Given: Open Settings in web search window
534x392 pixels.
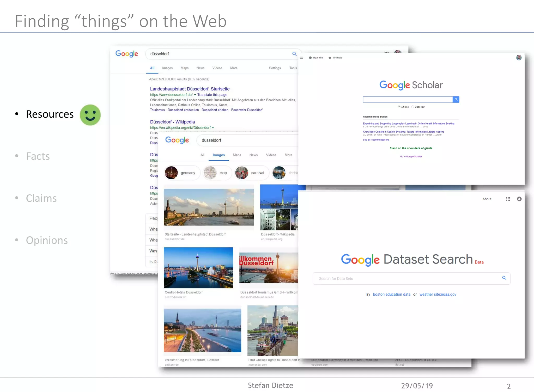Looking at the screenshot, I should pyautogui.click(x=275, y=68).
